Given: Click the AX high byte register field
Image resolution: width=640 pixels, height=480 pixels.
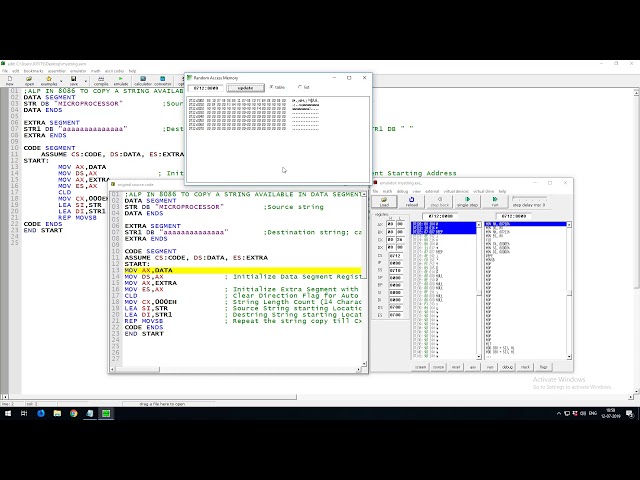Looking at the screenshot, I should 391,224.
